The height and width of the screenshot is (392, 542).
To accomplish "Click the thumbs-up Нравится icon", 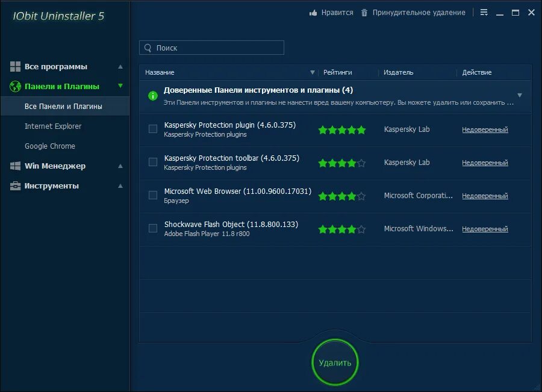I will [x=313, y=13].
